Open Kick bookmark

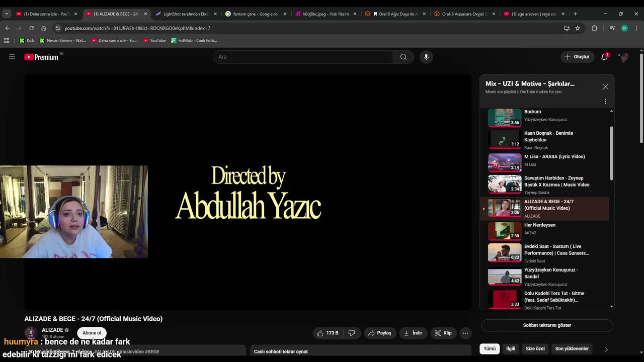[x=27, y=40]
